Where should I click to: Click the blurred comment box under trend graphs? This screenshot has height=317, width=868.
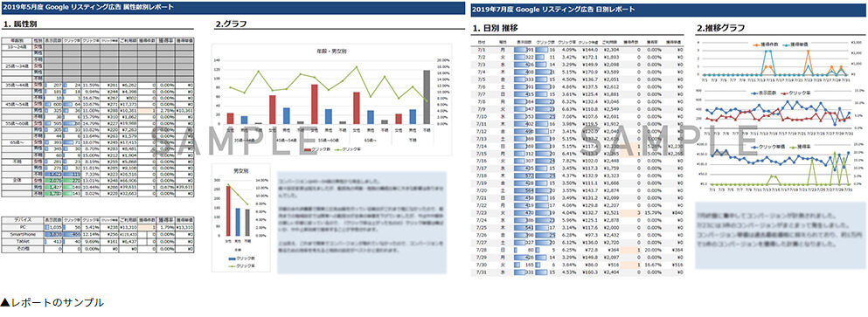click(x=778, y=236)
